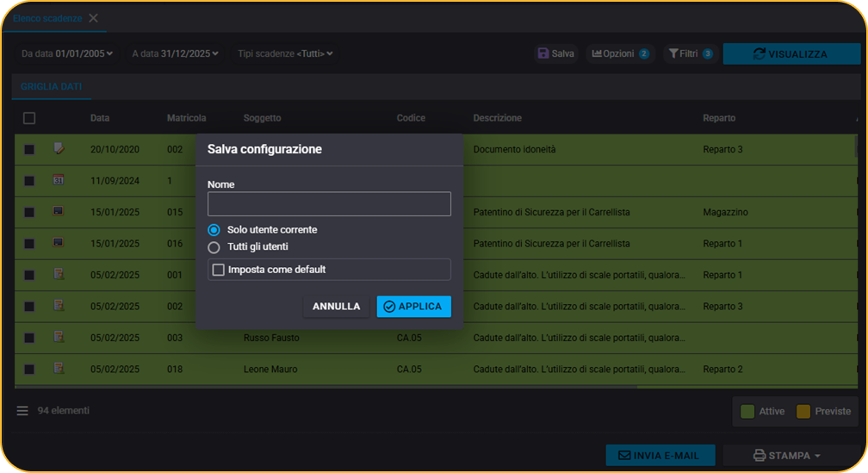This screenshot has width=868, height=473.
Task: Click the Salva floppy disk button
Action: tap(555, 53)
